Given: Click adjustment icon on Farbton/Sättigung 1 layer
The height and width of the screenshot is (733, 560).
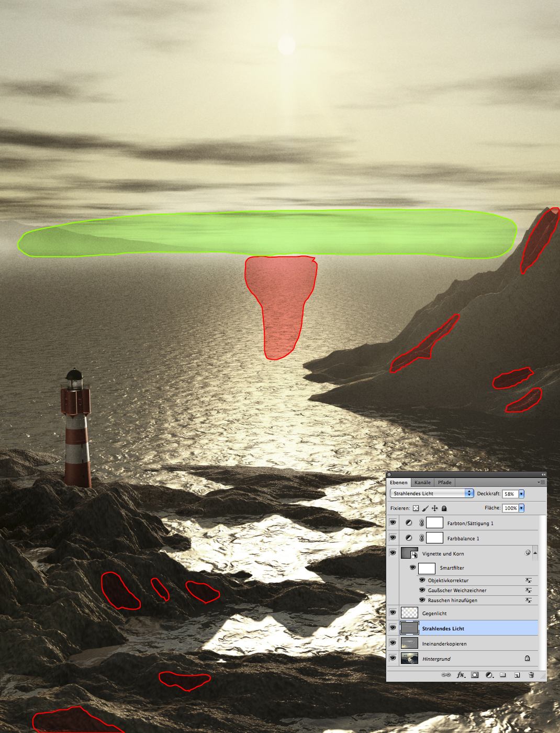Looking at the screenshot, I should (x=409, y=523).
